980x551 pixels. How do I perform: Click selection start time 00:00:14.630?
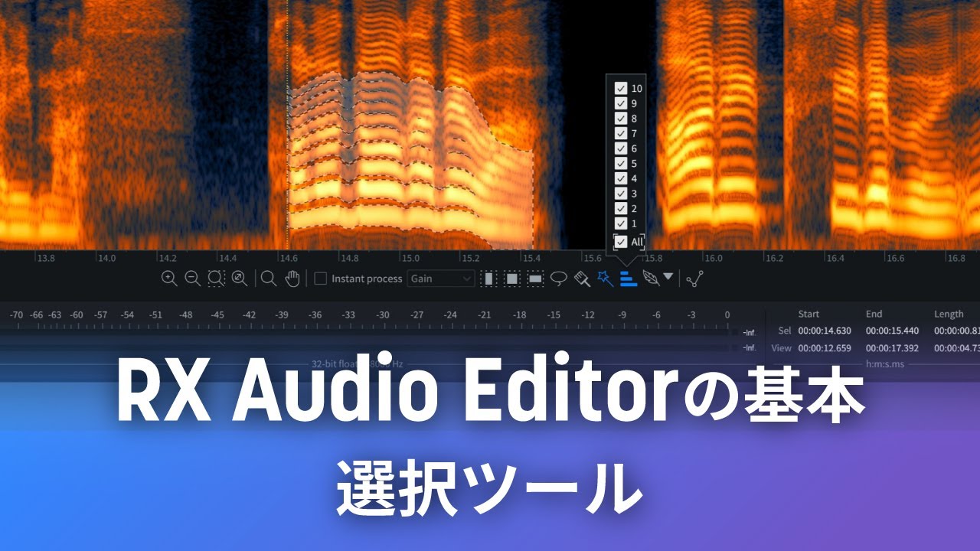tap(825, 331)
